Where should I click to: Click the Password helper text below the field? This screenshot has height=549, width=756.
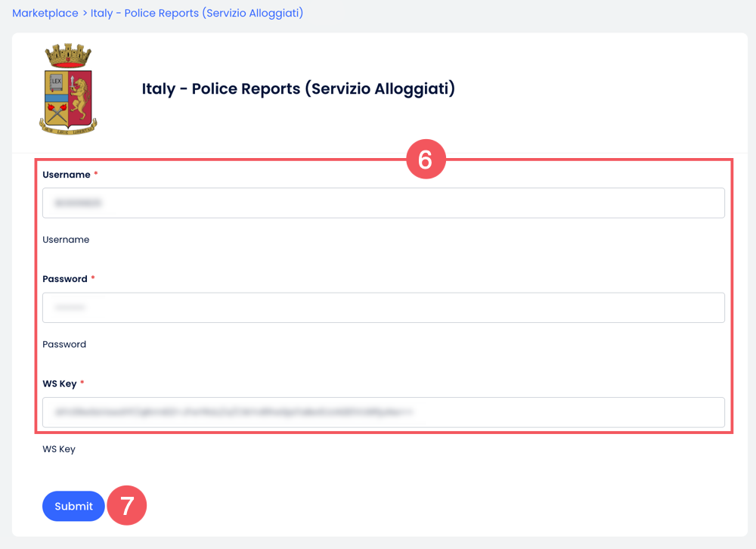click(64, 344)
